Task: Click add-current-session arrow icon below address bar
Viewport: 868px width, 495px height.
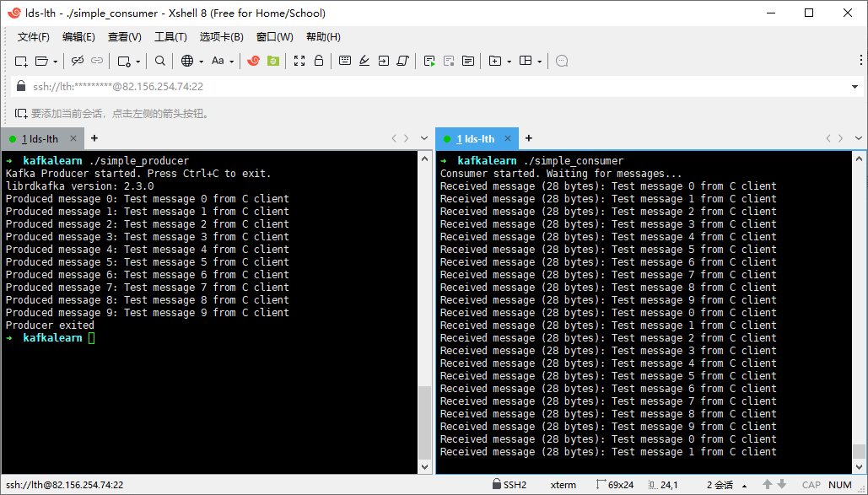Action: pos(21,113)
